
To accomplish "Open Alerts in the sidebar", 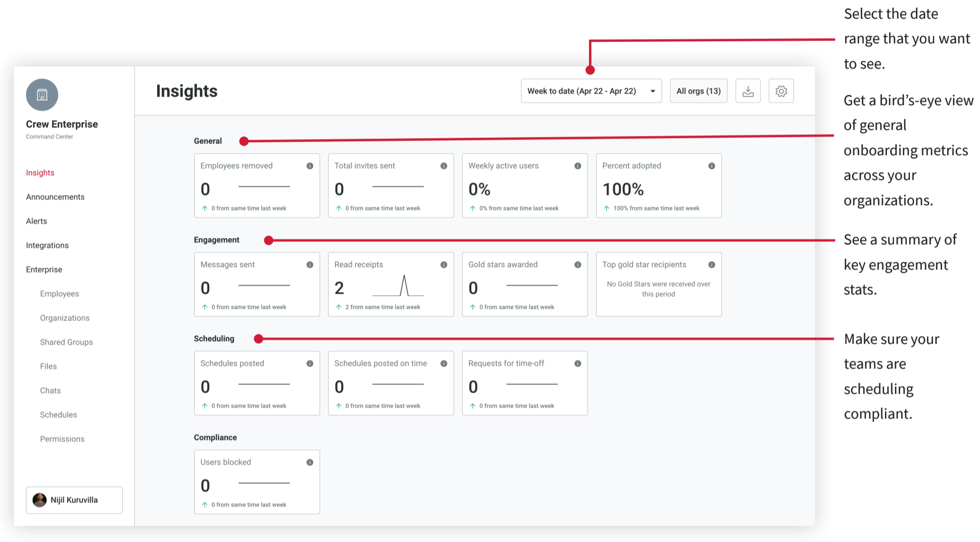I will 37,221.
